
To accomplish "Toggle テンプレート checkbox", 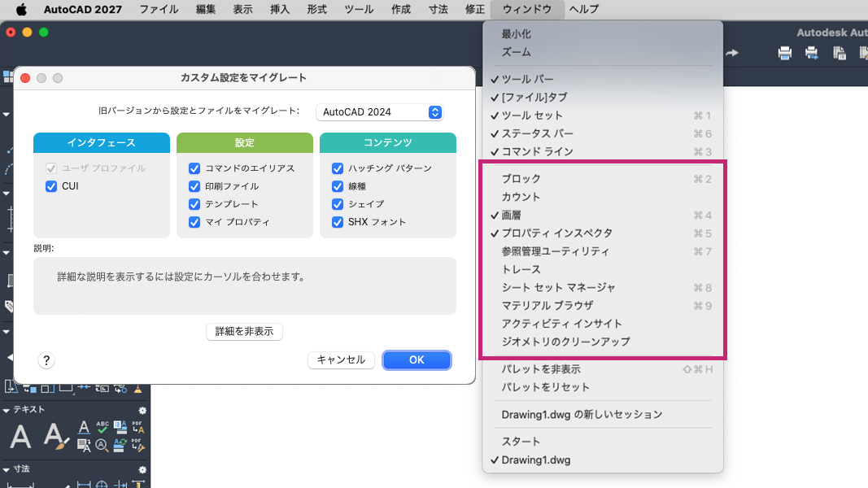I will tap(194, 204).
